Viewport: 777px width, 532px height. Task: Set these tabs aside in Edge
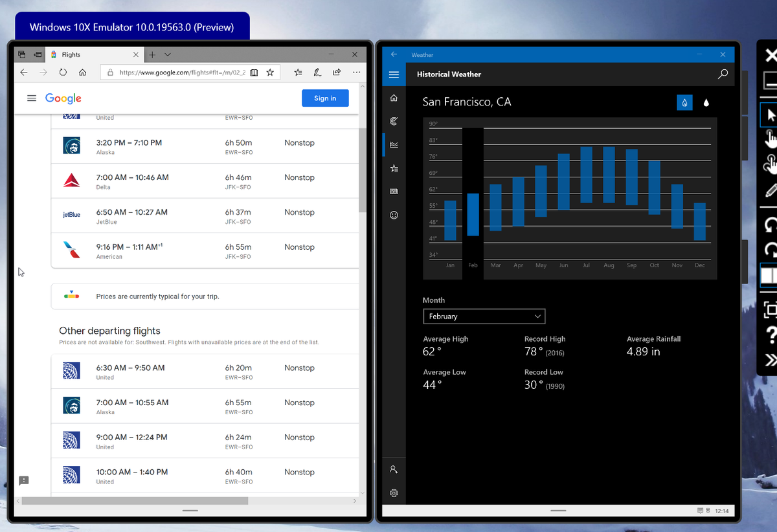coord(38,55)
